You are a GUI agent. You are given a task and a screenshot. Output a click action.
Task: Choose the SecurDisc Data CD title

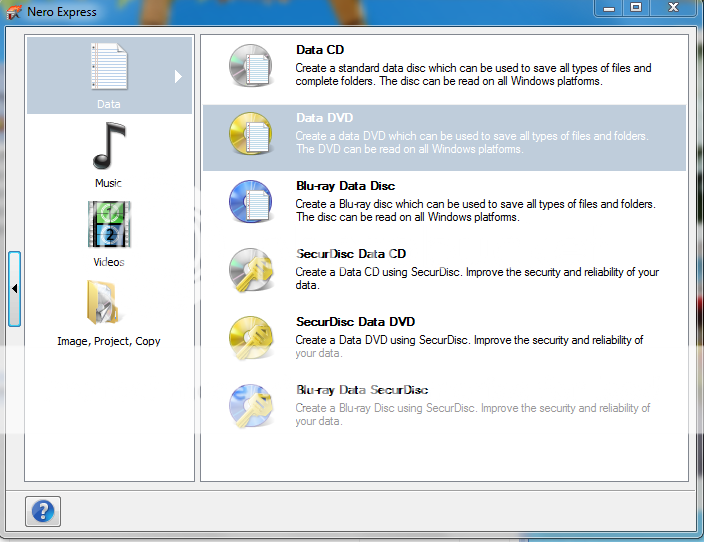[351, 254]
